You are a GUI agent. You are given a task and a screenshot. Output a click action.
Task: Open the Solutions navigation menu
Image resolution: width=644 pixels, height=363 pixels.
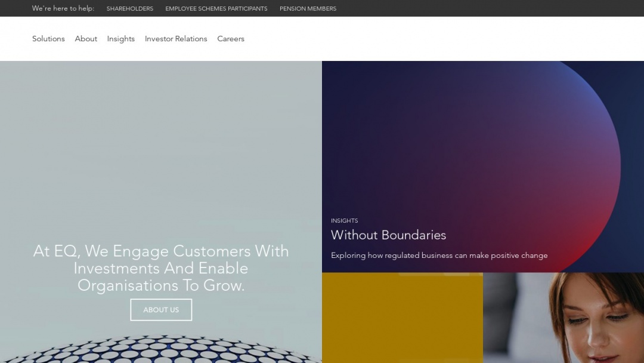click(x=48, y=39)
